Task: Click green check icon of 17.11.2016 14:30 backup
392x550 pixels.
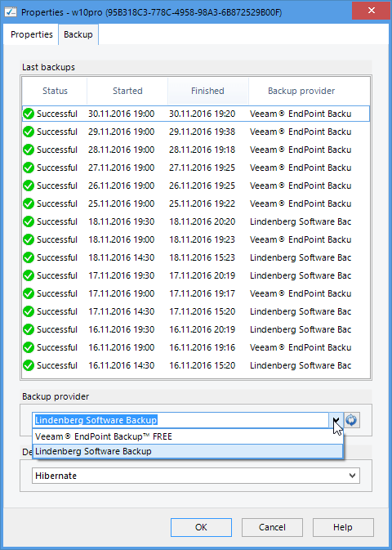Action: pos(29,311)
